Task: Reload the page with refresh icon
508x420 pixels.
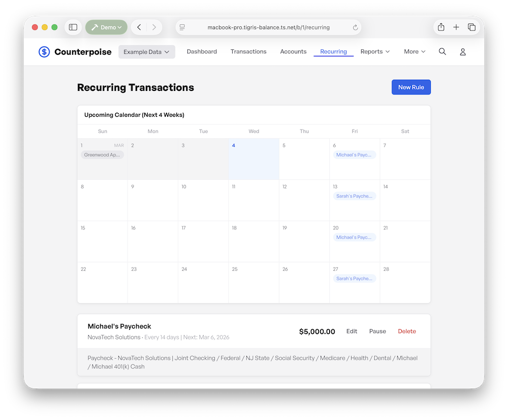Action: coord(355,27)
